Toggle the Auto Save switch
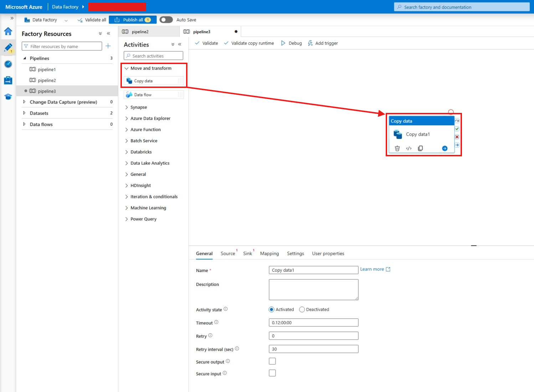 pos(166,20)
